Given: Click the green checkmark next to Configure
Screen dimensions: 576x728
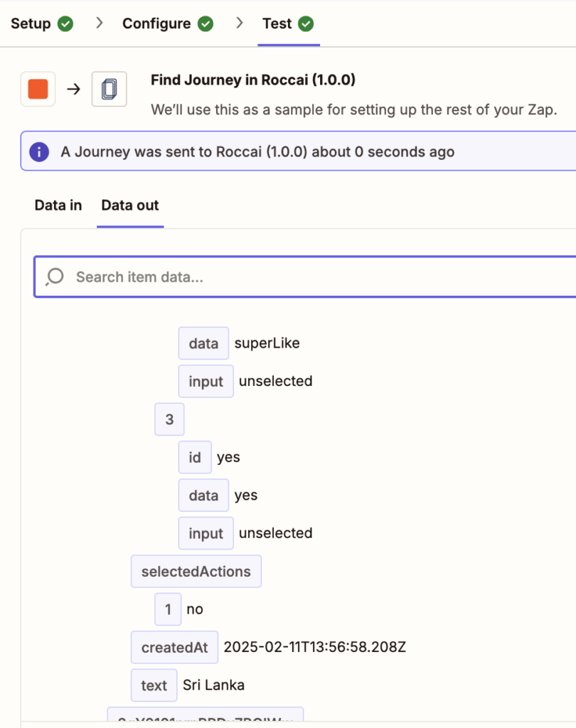Looking at the screenshot, I should point(206,23).
